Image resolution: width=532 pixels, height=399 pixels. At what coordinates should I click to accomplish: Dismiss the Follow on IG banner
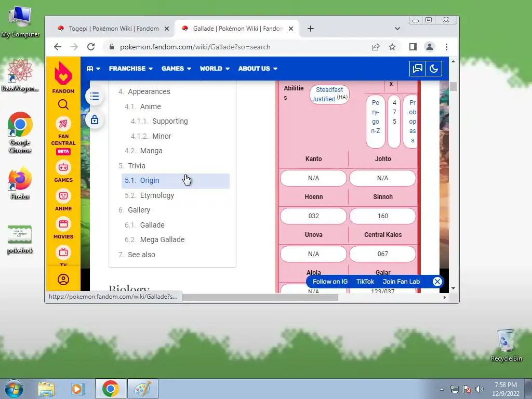pyautogui.click(x=437, y=281)
